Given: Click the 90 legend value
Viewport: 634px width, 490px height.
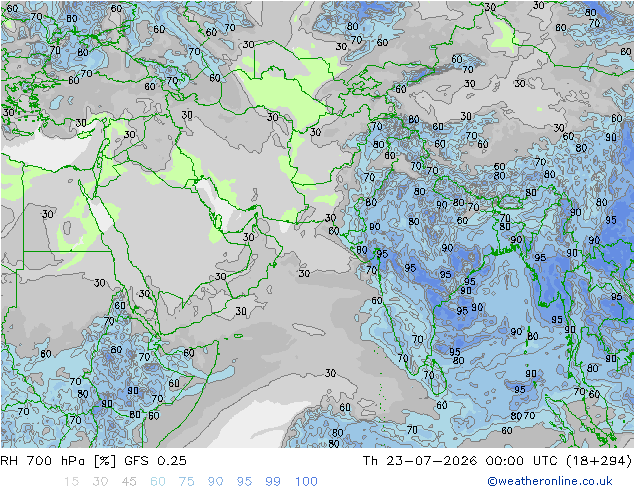Looking at the screenshot, I should pos(216,482).
